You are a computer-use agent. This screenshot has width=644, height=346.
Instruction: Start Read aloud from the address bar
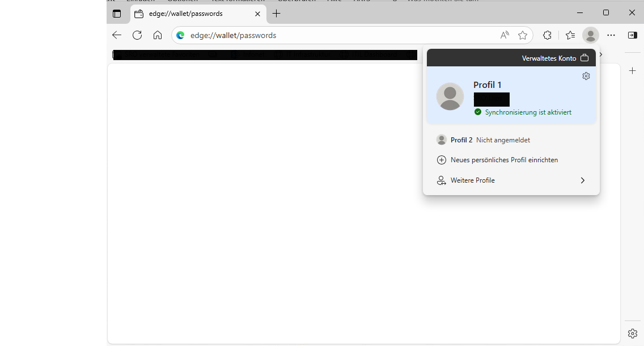pyautogui.click(x=505, y=35)
